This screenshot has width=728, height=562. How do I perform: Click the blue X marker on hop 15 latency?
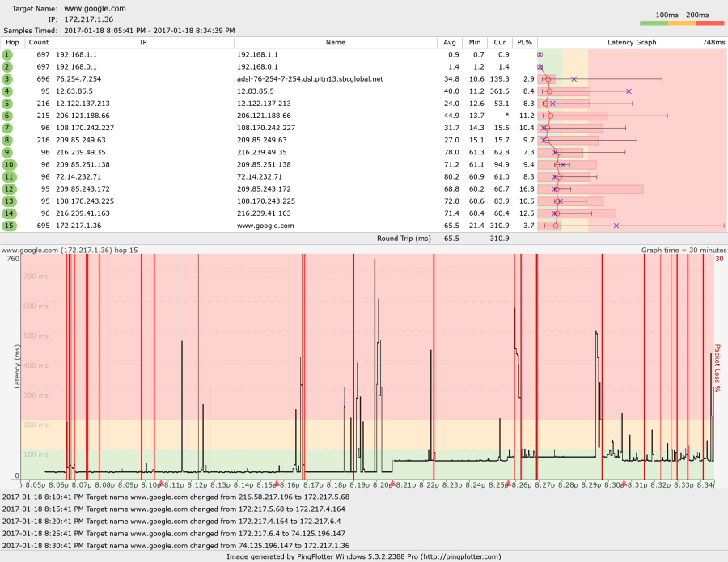pos(616,226)
